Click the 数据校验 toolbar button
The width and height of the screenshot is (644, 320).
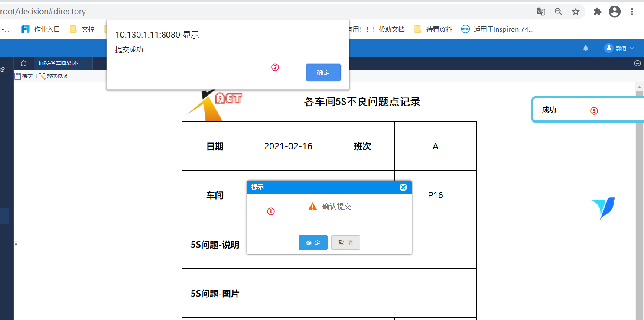click(x=53, y=76)
